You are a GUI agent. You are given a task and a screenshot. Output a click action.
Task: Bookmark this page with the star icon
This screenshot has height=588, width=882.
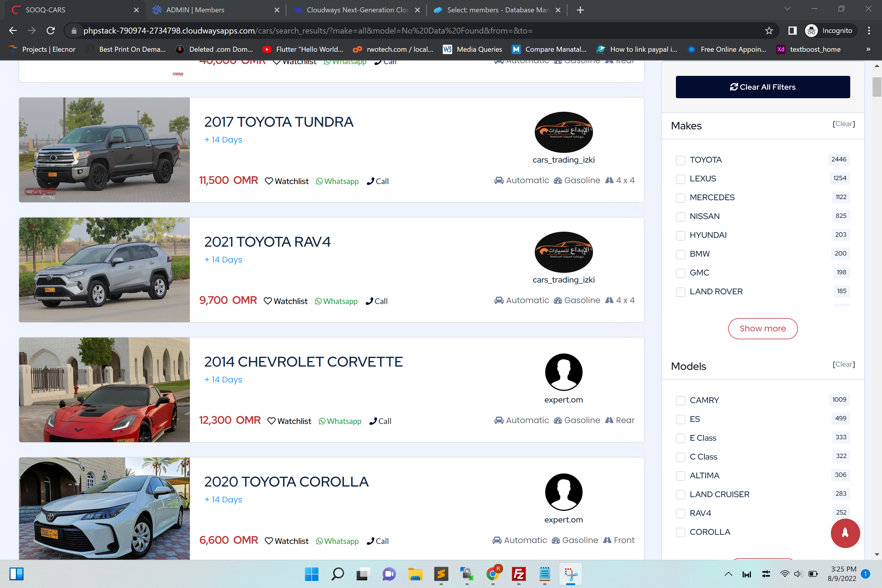coord(769,30)
